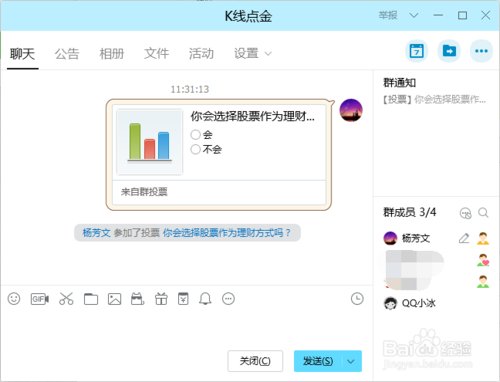Select the scissors screenshot tool

click(66, 299)
